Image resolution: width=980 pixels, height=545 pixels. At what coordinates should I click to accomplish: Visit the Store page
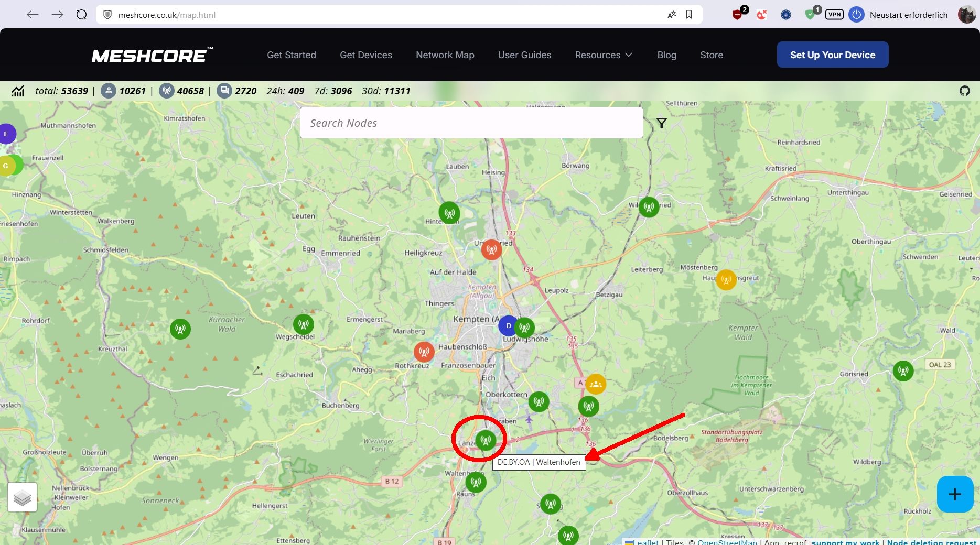(712, 55)
